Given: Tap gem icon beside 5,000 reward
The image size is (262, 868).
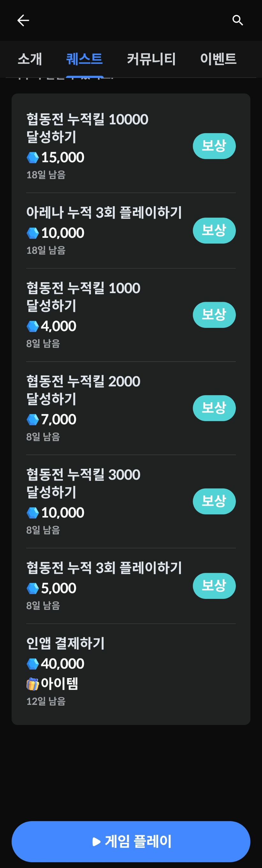Looking at the screenshot, I should pos(33,588).
